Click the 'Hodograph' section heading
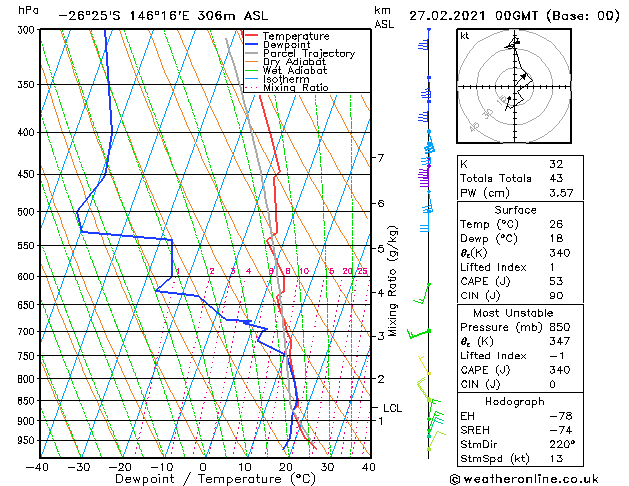The height and width of the screenshot is (486, 629). (x=515, y=401)
